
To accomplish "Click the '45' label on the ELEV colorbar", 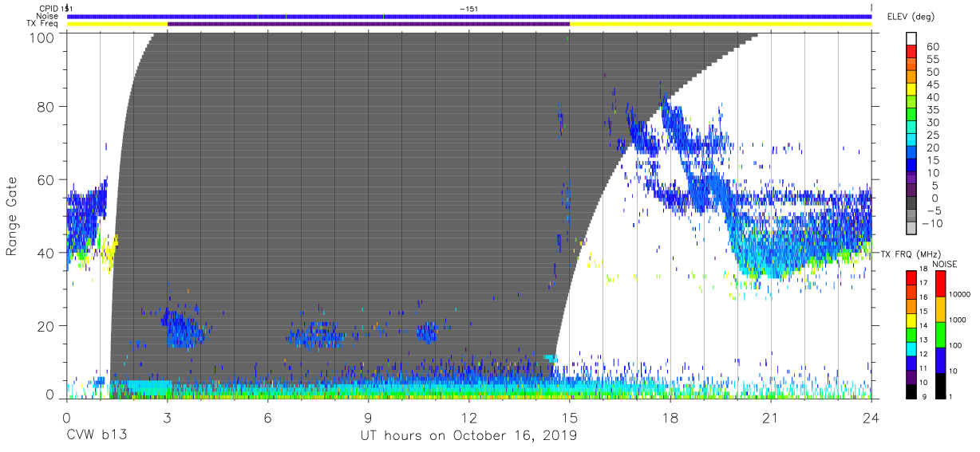I will [932, 85].
